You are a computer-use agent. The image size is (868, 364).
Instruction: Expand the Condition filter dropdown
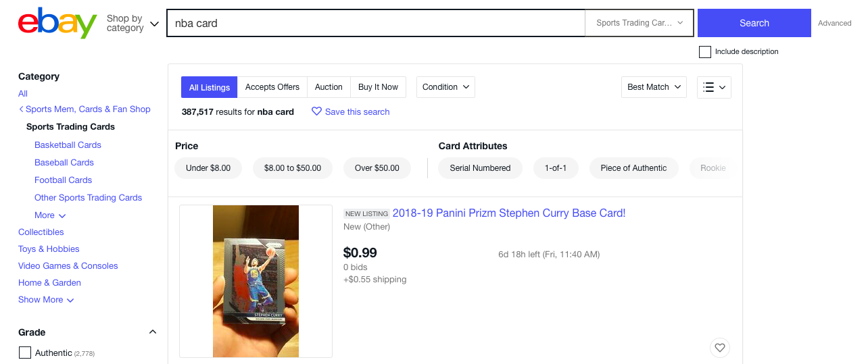coord(445,87)
